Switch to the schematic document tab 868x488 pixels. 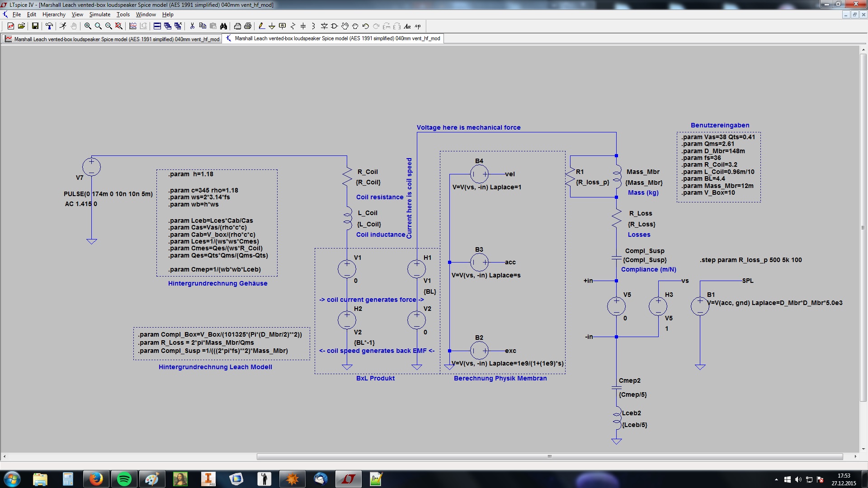(x=335, y=39)
